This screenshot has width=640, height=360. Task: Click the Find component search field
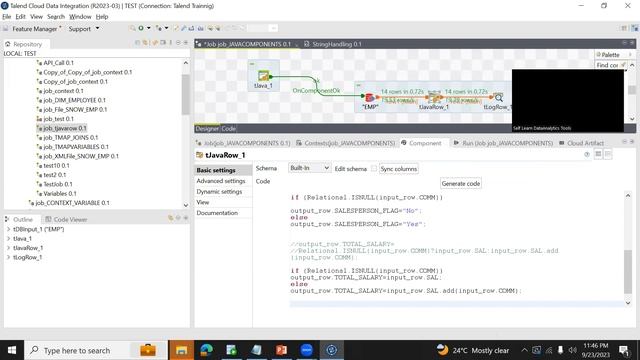point(609,65)
